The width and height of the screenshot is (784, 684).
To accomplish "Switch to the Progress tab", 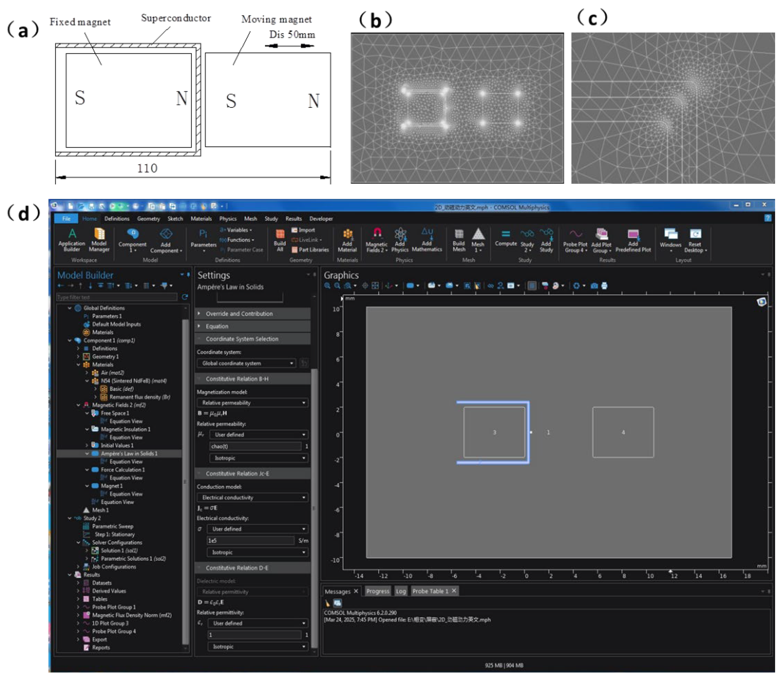I will (x=377, y=591).
